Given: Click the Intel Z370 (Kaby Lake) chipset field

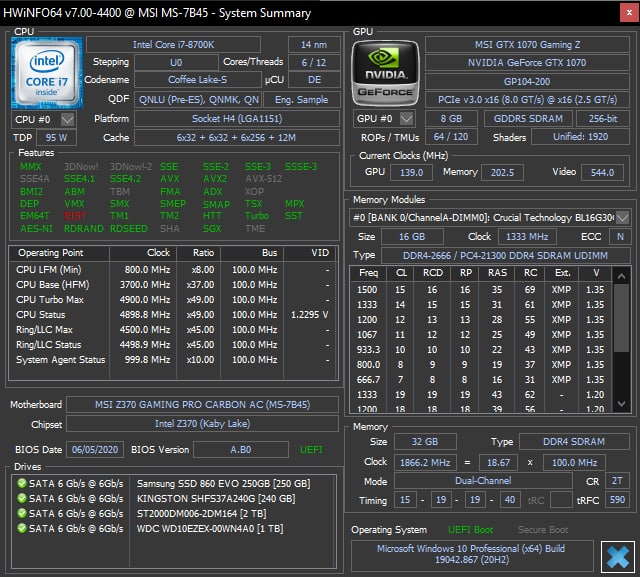Looking at the screenshot, I should pos(202,424).
